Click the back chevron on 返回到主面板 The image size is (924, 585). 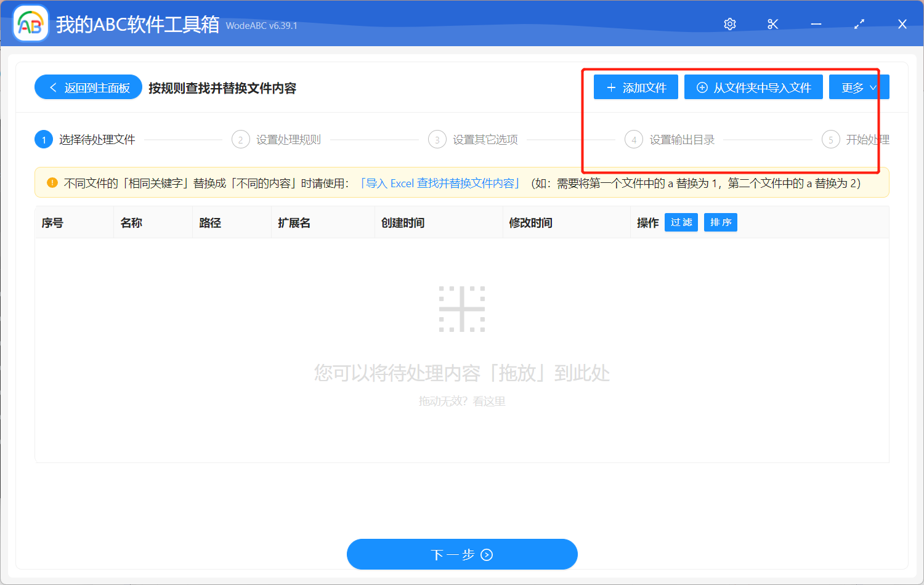click(52, 87)
